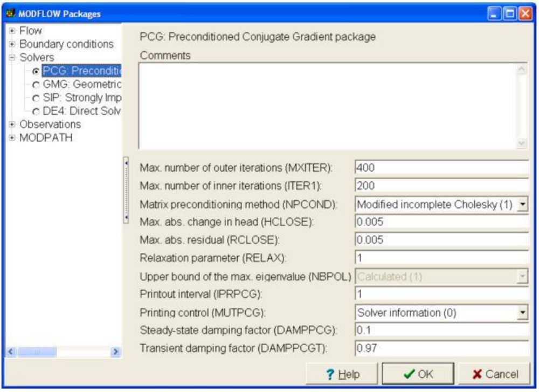Click the Help button
Viewport: 539px width, 392px height.
(x=342, y=374)
